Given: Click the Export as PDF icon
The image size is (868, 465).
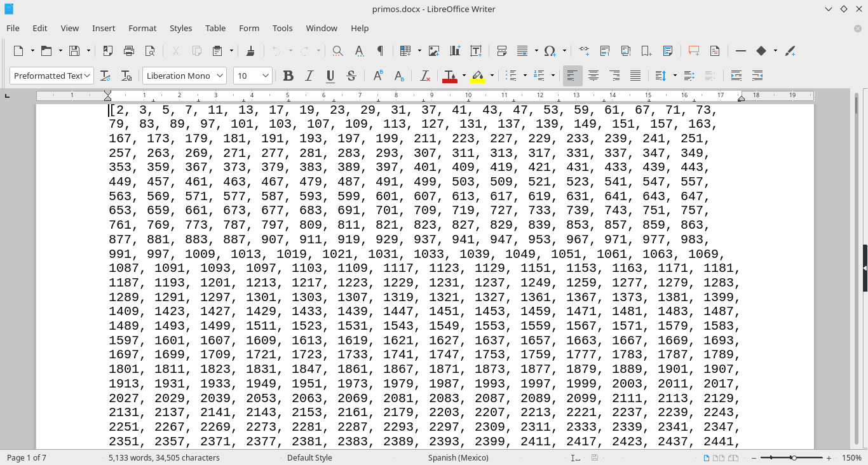Looking at the screenshot, I should tap(108, 51).
